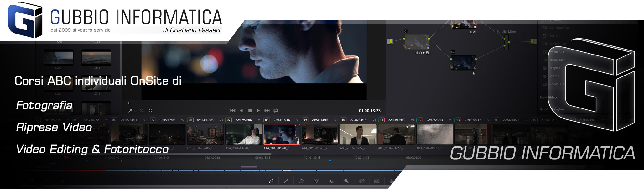This screenshot has width=644, height=189.
Task: Click clip 08 source timecode 22:41:18:16
Action: (282, 120)
